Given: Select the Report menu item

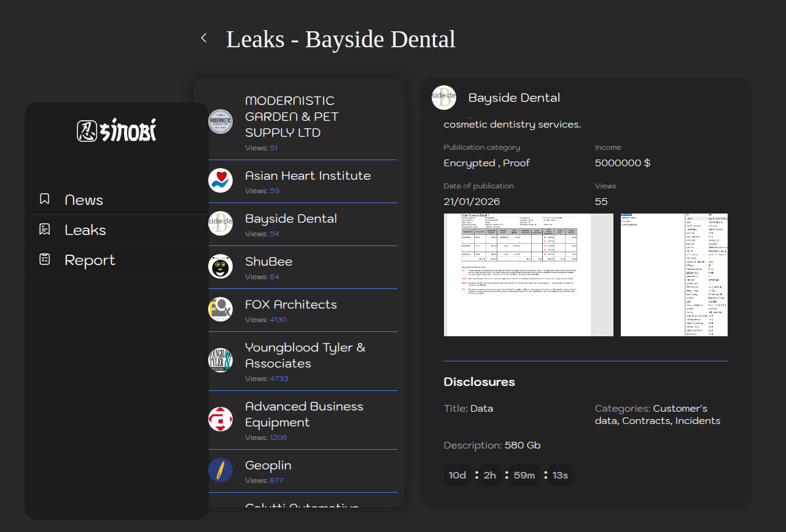Looking at the screenshot, I should click(90, 260).
